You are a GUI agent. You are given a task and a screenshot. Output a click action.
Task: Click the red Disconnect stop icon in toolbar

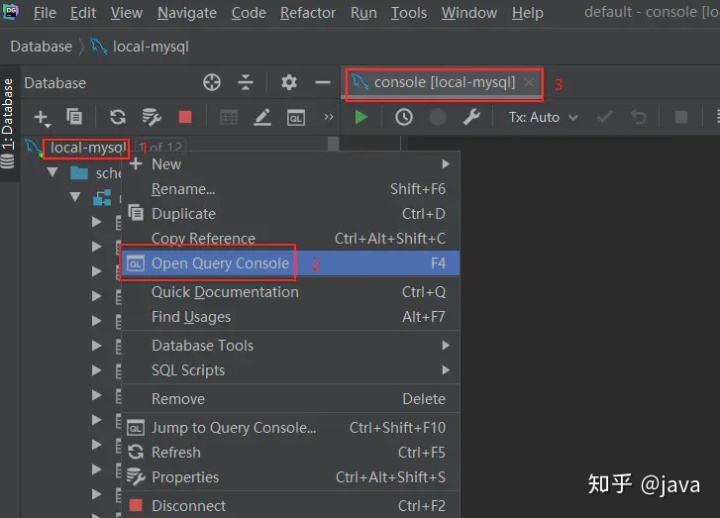[185, 117]
